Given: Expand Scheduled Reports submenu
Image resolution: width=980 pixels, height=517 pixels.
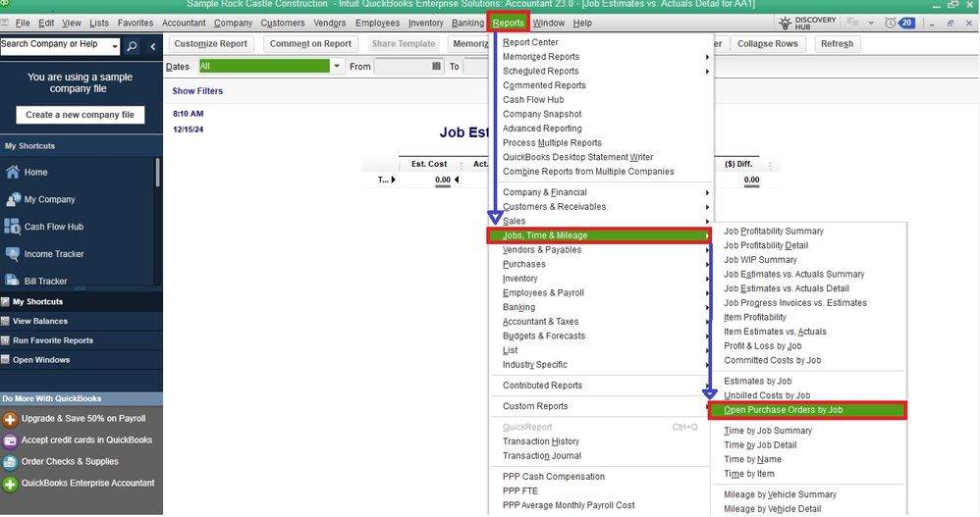Looking at the screenshot, I should [x=601, y=72].
